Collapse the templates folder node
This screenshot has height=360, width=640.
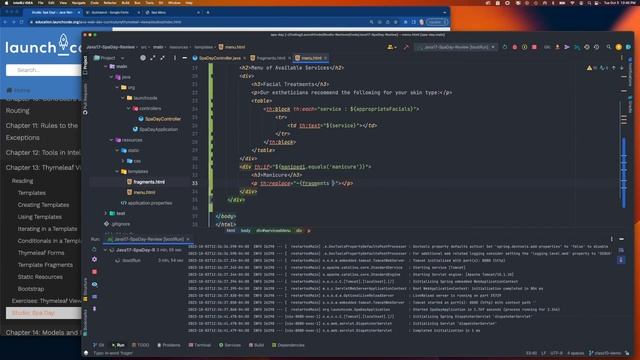[x=117, y=171]
